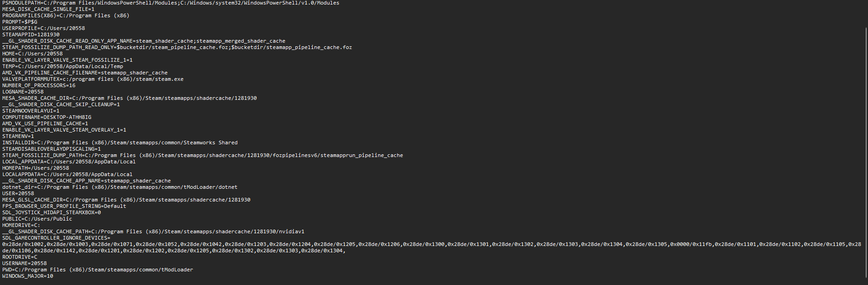Image resolution: width=868 pixels, height=285 pixels.
Task: Click the MESA_DISK_CACHE_SINGLE_FILE=1 line
Action: click(x=49, y=9)
